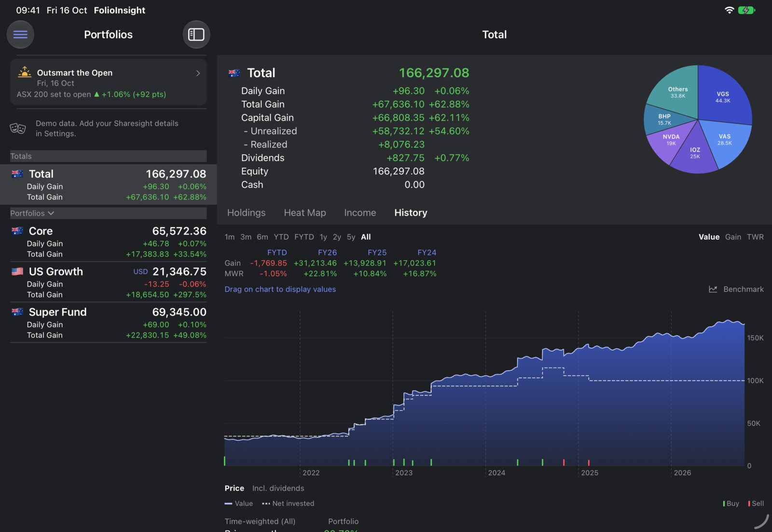Click the FY25 column header
Screen dimensions: 772x532
(x=377, y=252)
